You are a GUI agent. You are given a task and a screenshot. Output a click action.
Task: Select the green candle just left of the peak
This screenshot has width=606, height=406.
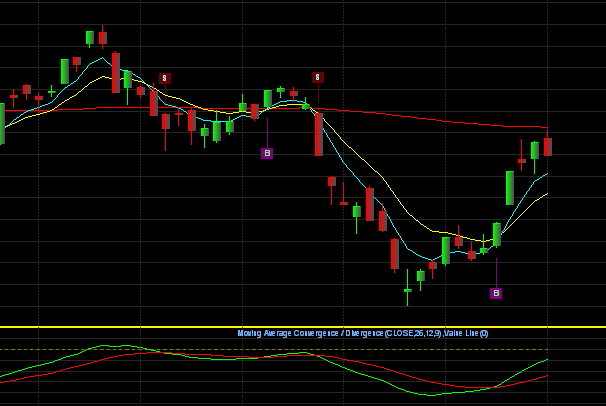[90, 39]
